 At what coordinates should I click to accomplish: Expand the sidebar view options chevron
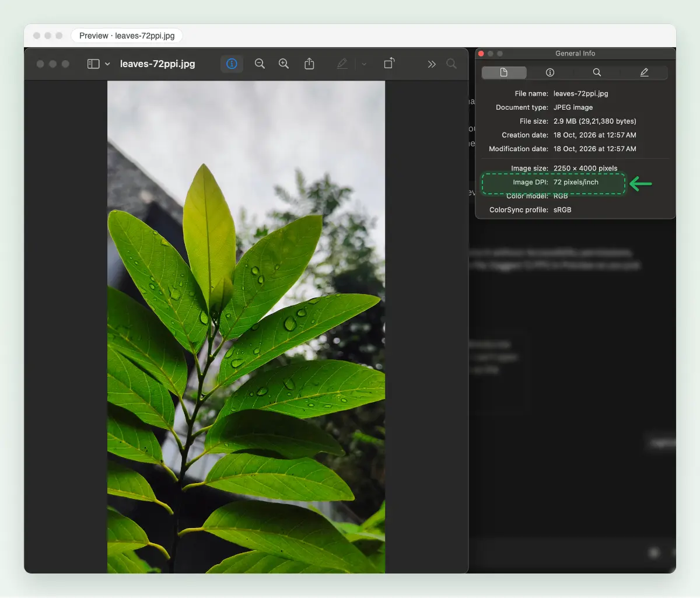pos(107,64)
